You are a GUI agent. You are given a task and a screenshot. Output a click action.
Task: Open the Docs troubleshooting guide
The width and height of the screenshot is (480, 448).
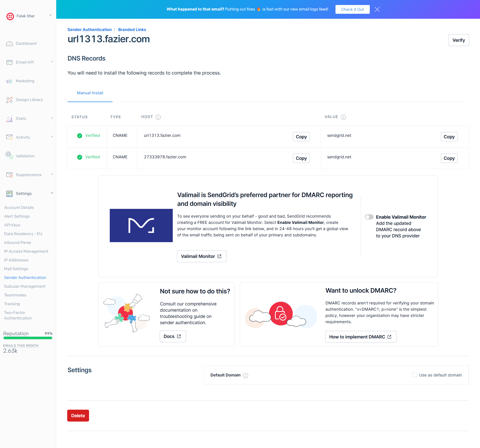coord(173,336)
